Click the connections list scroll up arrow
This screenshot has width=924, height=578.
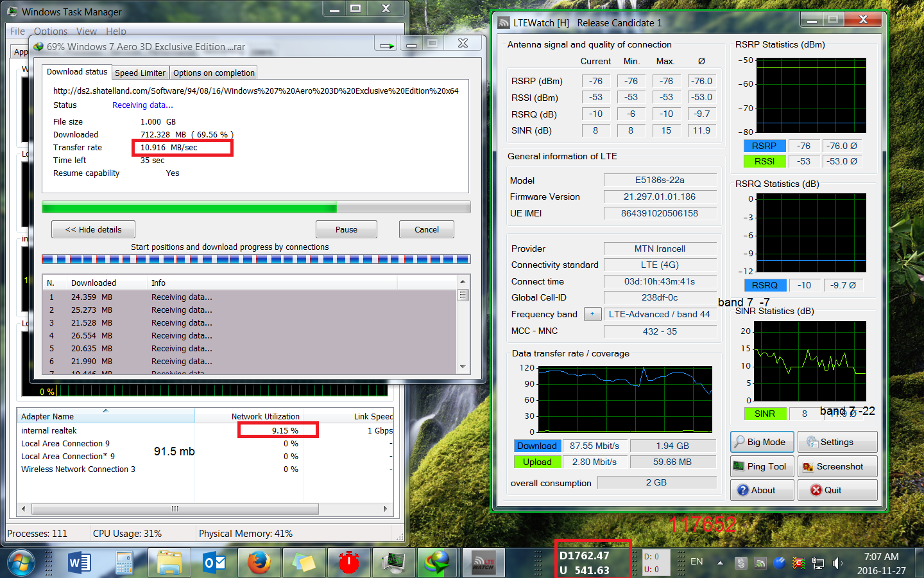pyautogui.click(x=463, y=282)
